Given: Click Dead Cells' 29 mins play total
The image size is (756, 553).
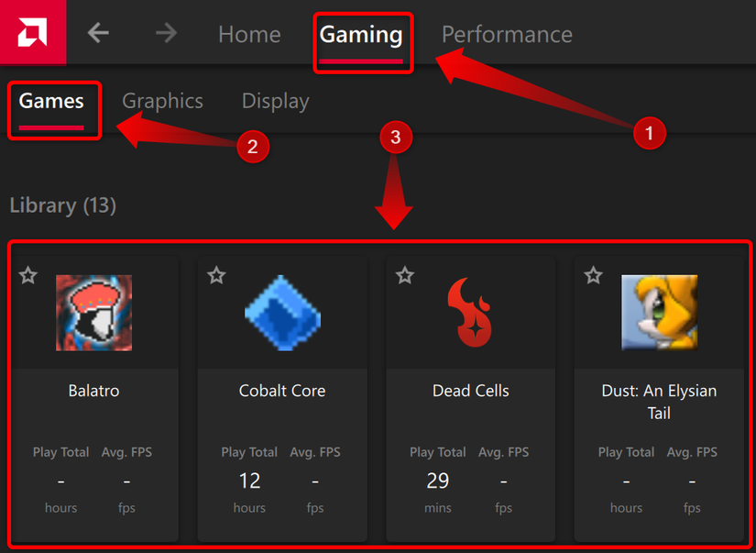Looking at the screenshot, I should pos(438,481).
